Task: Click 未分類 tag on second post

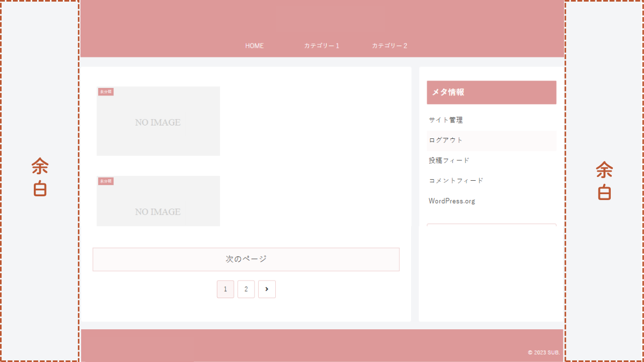Action: click(x=105, y=181)
